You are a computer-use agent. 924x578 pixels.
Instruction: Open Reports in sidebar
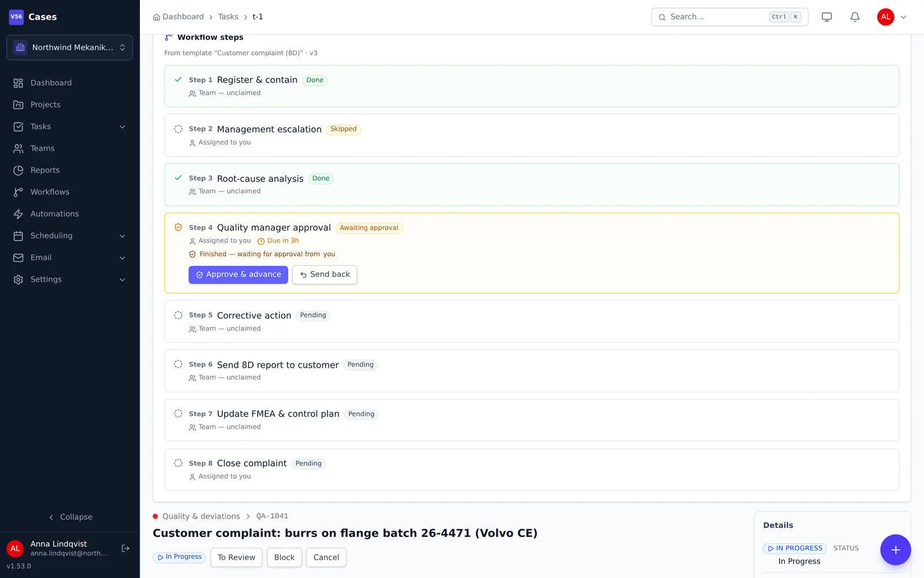coord(69,171)
